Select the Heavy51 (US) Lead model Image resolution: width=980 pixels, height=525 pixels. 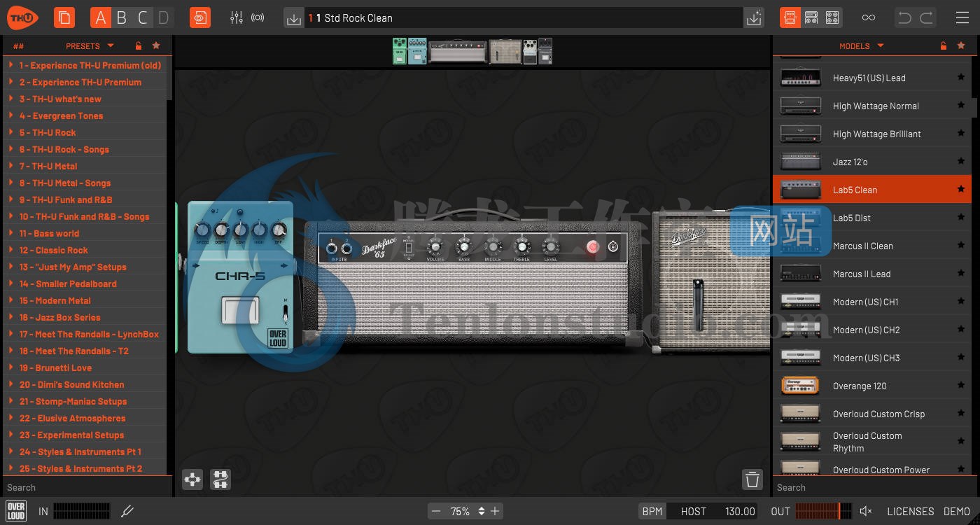tap(872, 78)
